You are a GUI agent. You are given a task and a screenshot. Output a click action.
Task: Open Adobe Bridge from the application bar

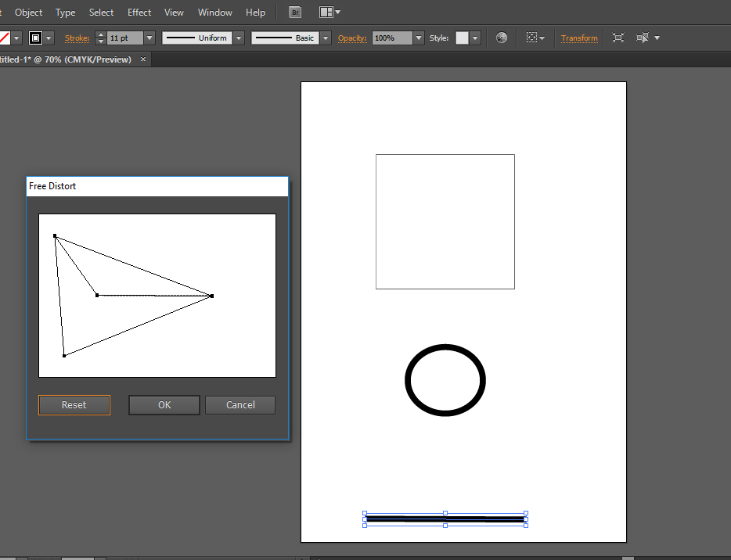[294, 12]
